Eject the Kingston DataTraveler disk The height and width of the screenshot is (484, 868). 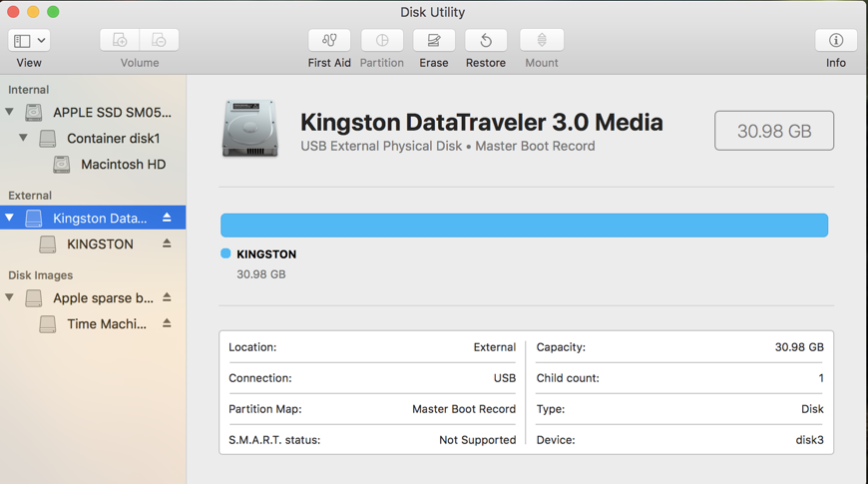pos(167,218)
